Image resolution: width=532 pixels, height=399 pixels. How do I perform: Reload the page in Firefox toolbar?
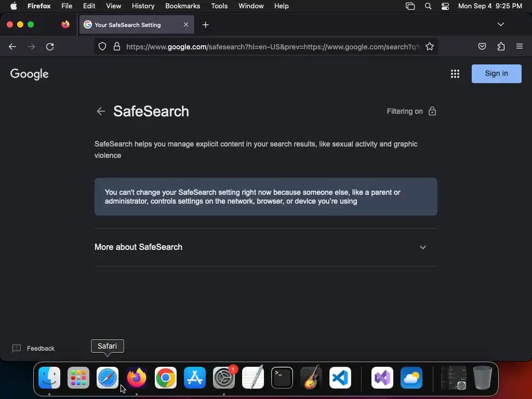click(50, 46)
